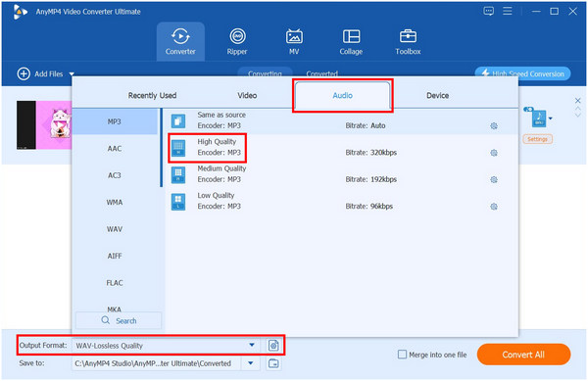Screen dimensions: 588x381
Task: Move file up with the up arrow
Action: click(x=577, y=109)
